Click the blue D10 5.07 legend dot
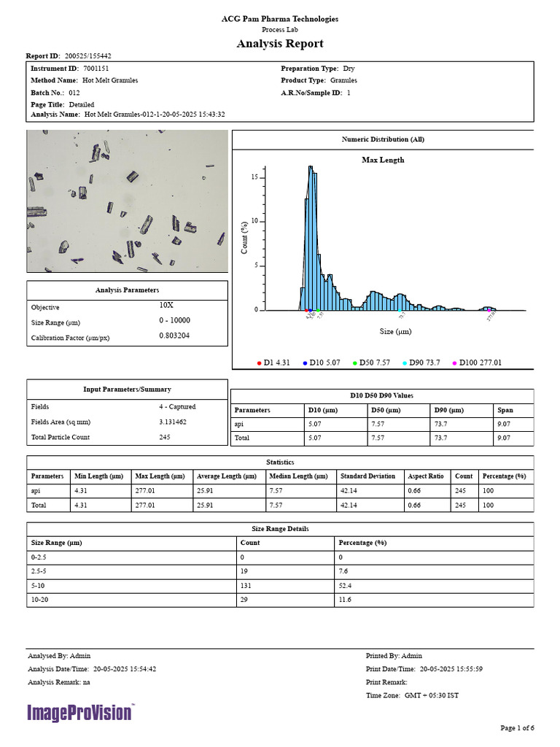Image resolution: width=560 pixels, height=747 pixels. (x=305, y=363)
